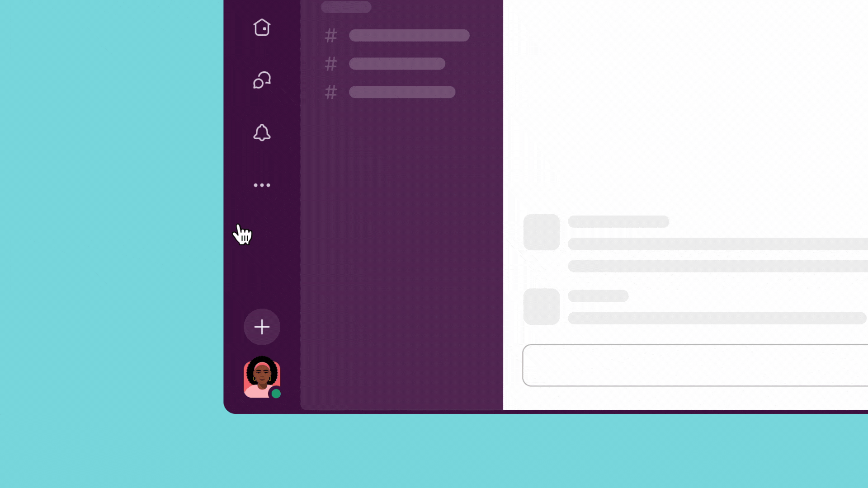Click the Home icon in sidebar

click(x=262, y=28)
